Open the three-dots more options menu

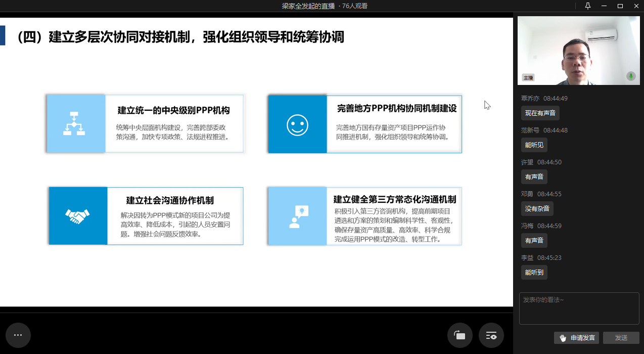[18, 335]
